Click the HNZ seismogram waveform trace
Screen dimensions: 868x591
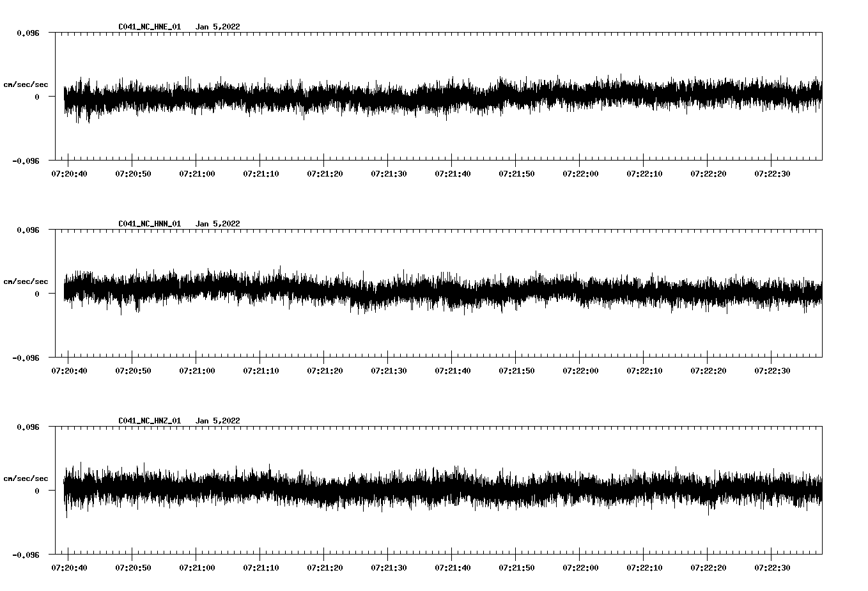(443, 489)
